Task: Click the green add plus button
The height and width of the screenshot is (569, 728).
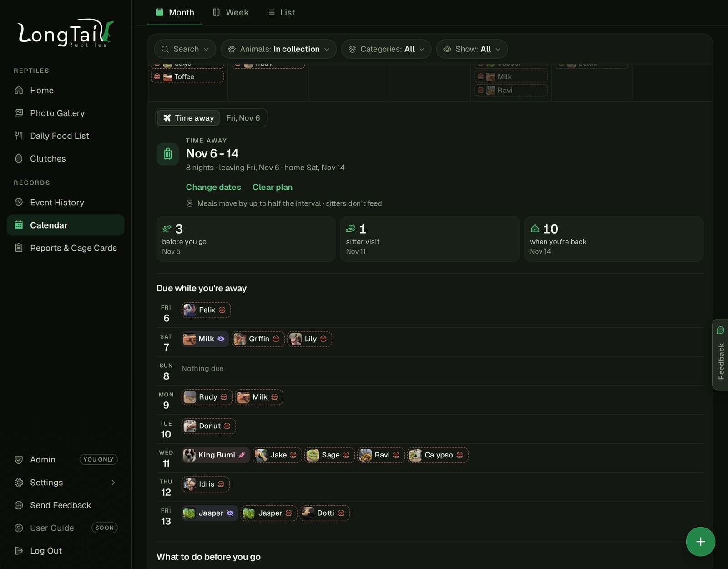Action: pyautogui.click(x=700, y=542)
